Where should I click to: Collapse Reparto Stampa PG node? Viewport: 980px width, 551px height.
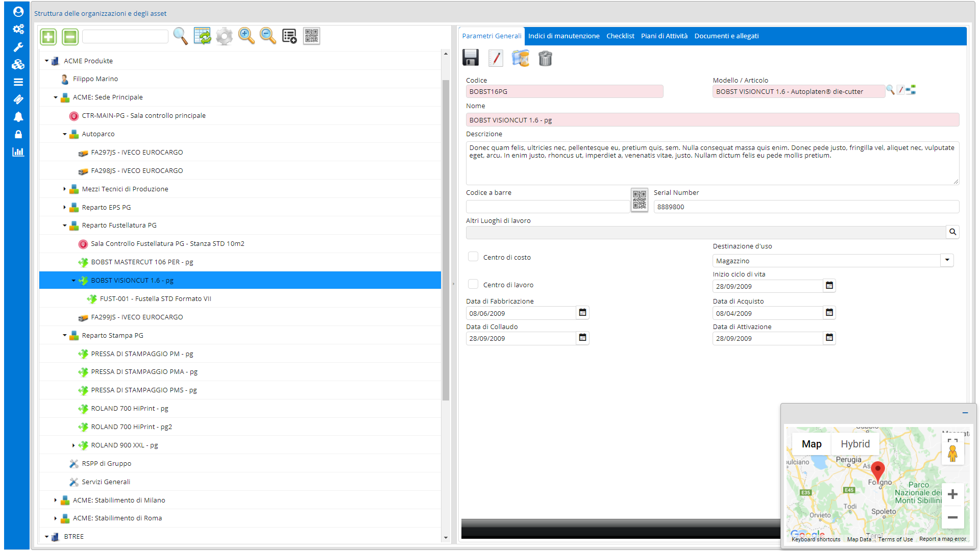65,335
